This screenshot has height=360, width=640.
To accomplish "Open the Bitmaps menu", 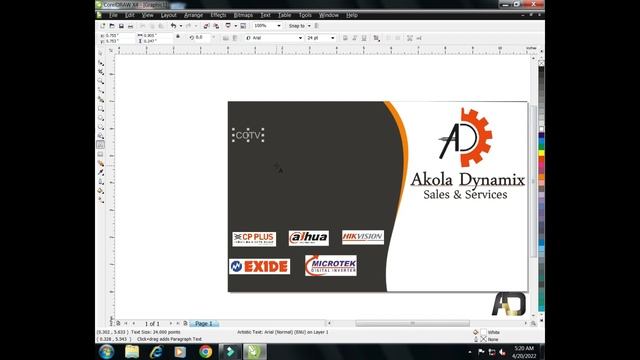I will click(x=243, y=15).
